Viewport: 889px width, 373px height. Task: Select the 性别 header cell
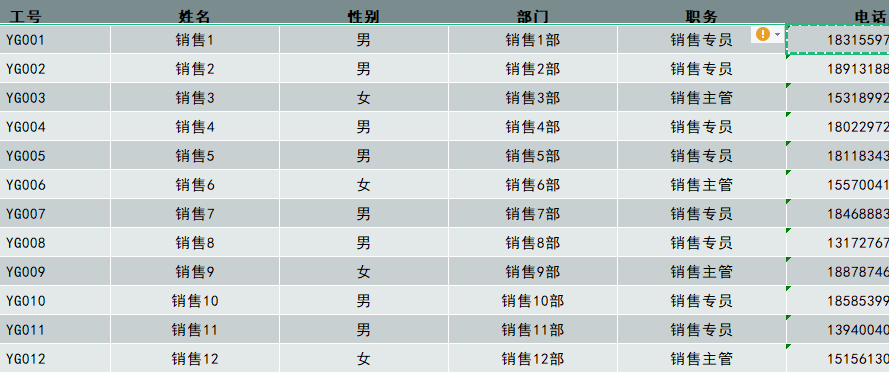point(363,12)
